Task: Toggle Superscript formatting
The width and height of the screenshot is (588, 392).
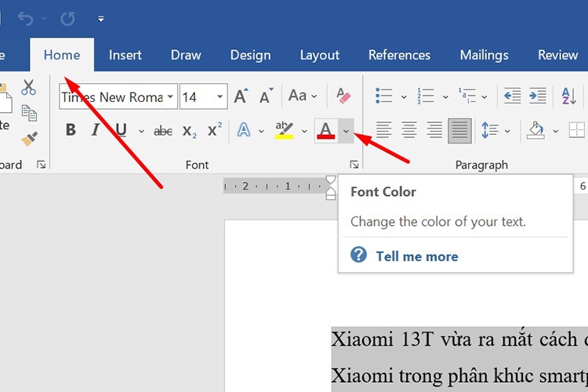Action: (x=215, y=129)
